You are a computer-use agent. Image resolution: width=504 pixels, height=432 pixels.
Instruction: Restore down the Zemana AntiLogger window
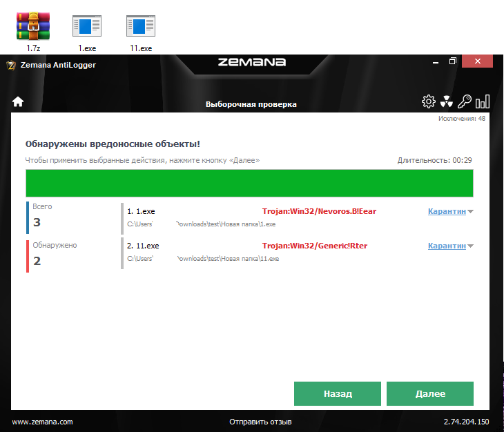[453, 61]
